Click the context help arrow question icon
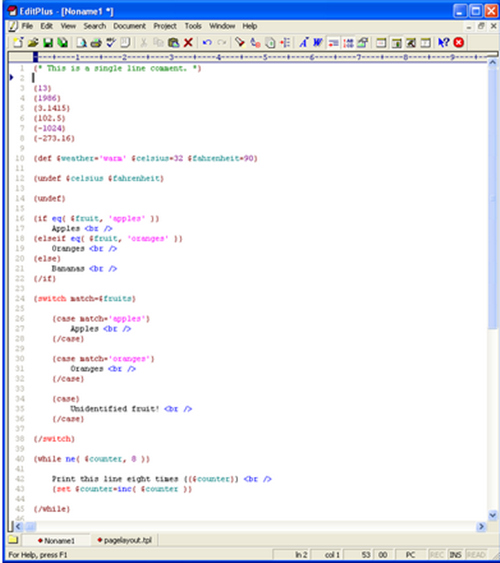This screenshot has height=563, width=500. click(x=444, y=42)
